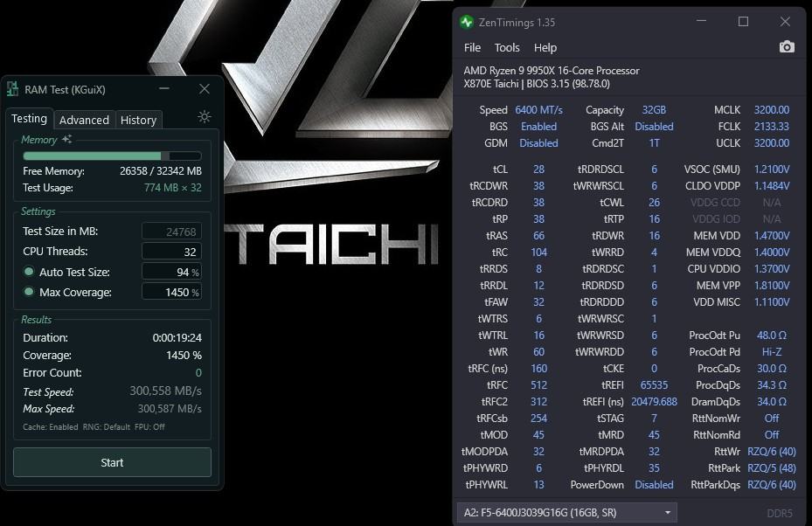Click the Max Speed 300,587 MB/s value

[x=170, y=408]
